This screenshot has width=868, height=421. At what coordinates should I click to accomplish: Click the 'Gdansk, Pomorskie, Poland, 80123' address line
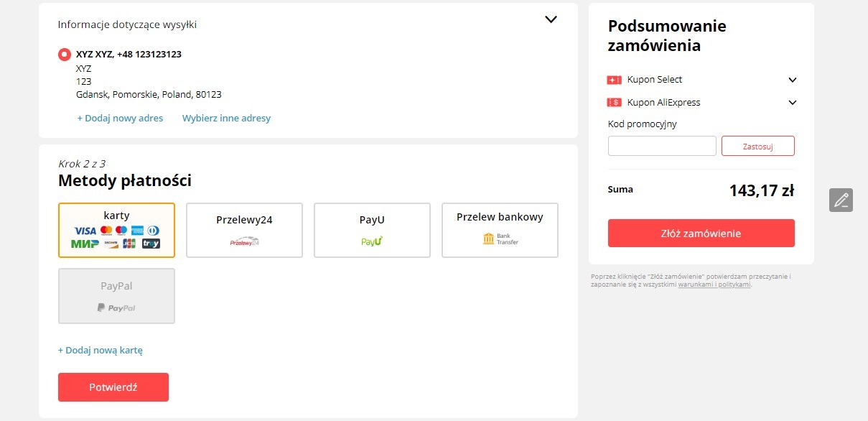(149, 94)
